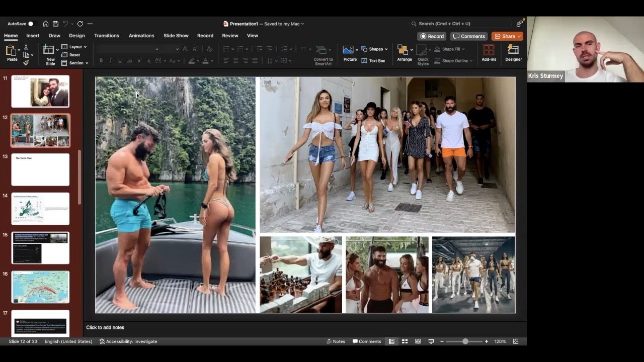This screenshot has height=362, width=644.
Task: Toggle Bold formatting
Action: click(x=101, y=61)
